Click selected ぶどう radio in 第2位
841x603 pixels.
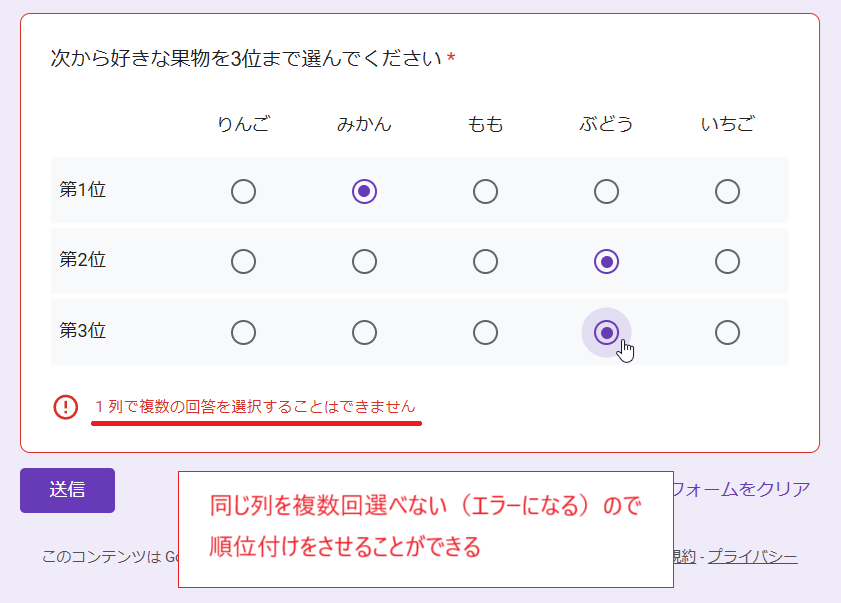pyautogui.click(x=606, y=262)
